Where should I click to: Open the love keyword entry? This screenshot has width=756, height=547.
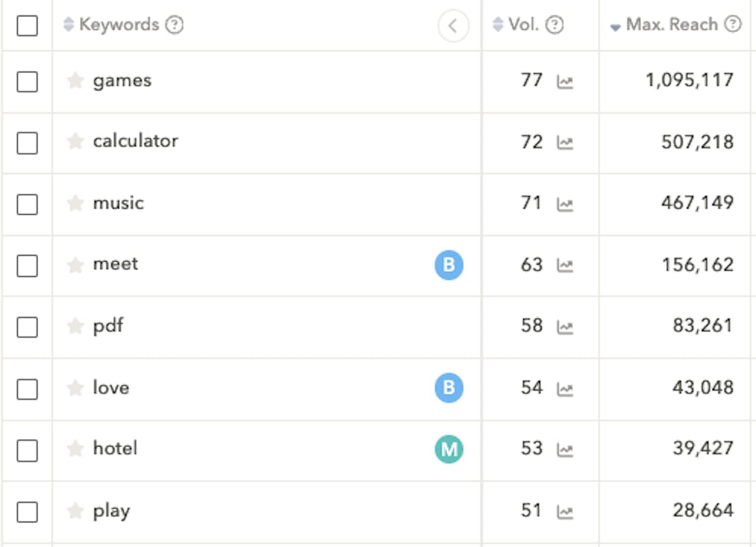(111, 387)
